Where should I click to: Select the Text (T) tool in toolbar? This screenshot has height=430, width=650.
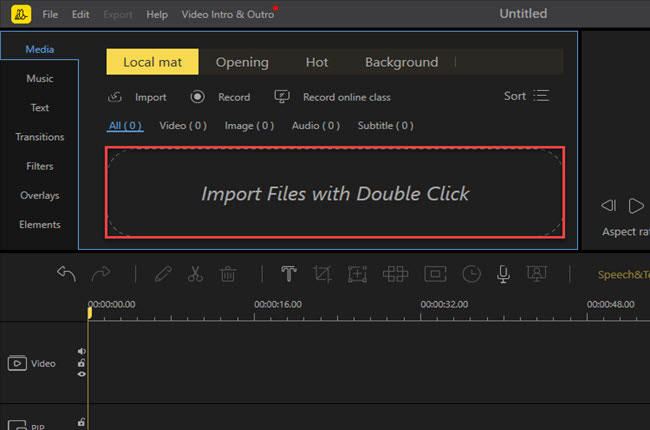pos(289,274)
